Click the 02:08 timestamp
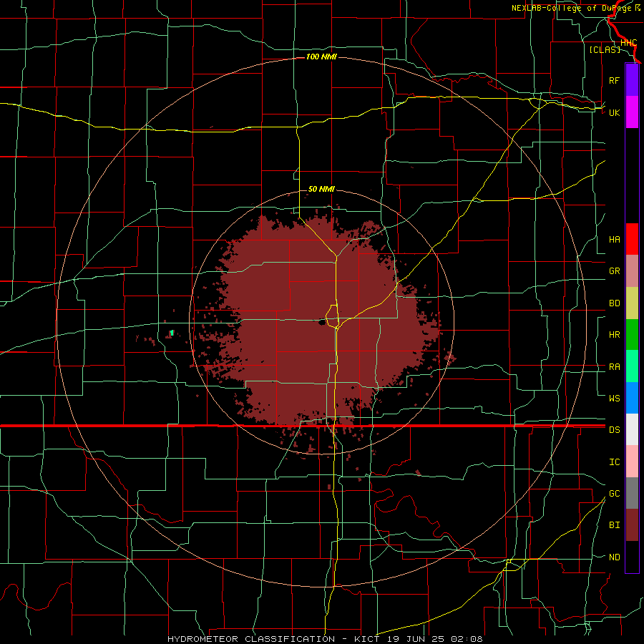The width and height of the screenshot is (644, 644). coord(467,639)
